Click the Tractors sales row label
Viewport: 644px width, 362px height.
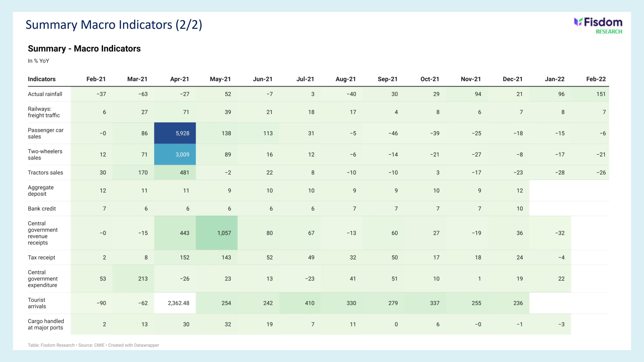[46, 172]
